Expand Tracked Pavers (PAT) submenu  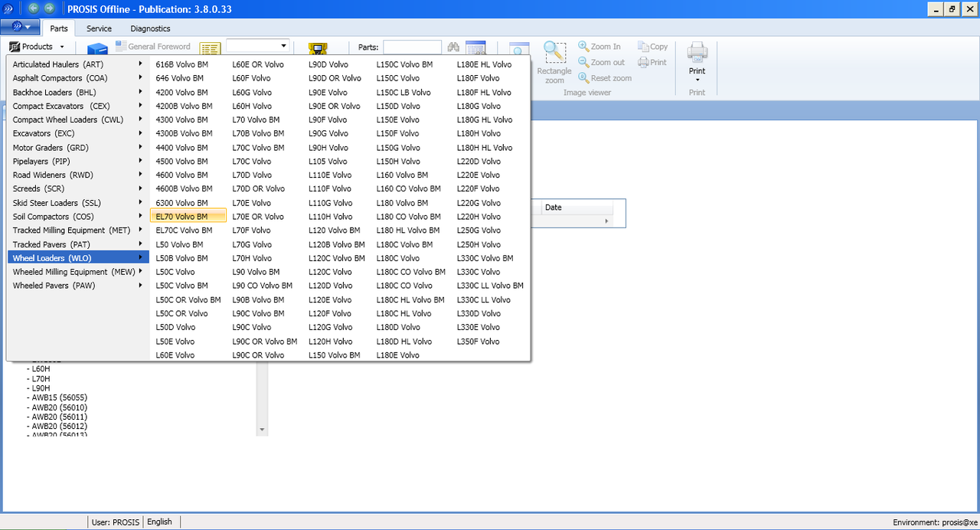pyautogui.click(x=141, y=244)
